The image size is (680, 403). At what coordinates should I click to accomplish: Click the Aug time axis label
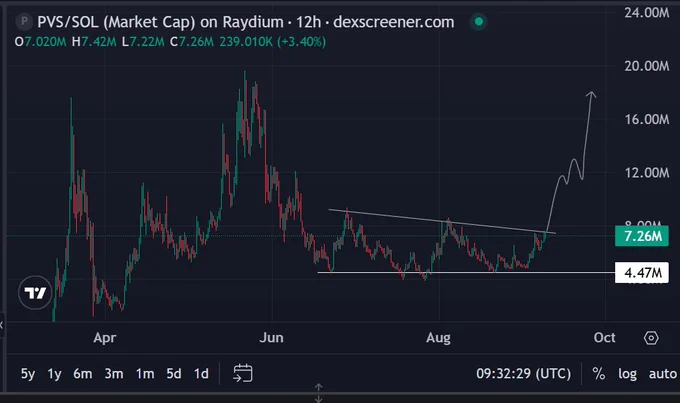coord(438,337)
